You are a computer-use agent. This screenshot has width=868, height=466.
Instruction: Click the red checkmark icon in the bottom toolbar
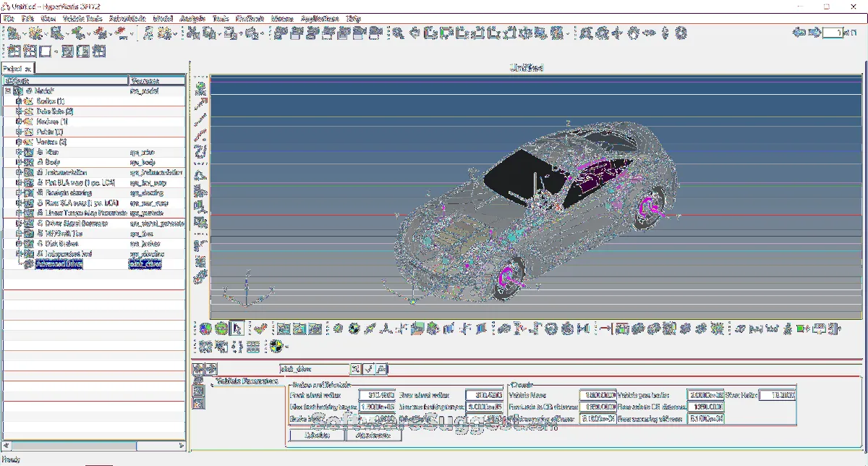click(261, 329)
